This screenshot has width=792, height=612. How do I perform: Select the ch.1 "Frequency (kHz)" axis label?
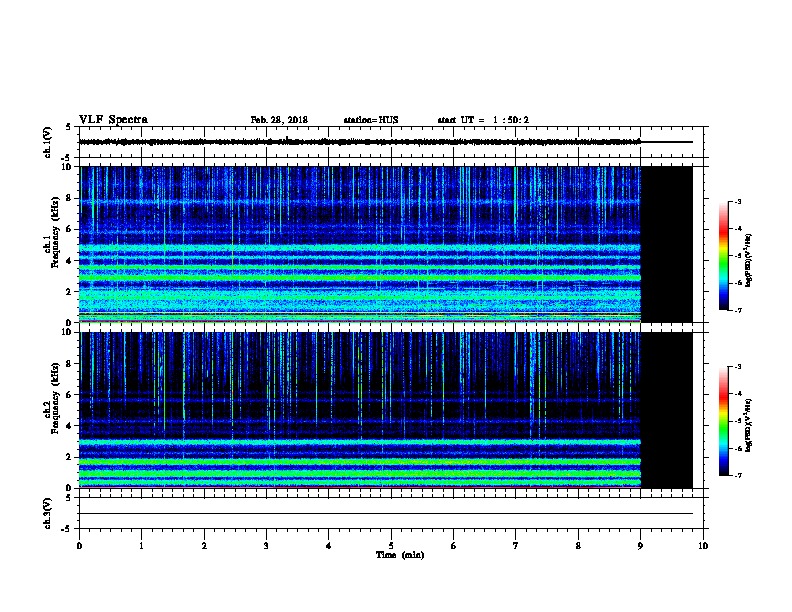(x=54, y=232)
